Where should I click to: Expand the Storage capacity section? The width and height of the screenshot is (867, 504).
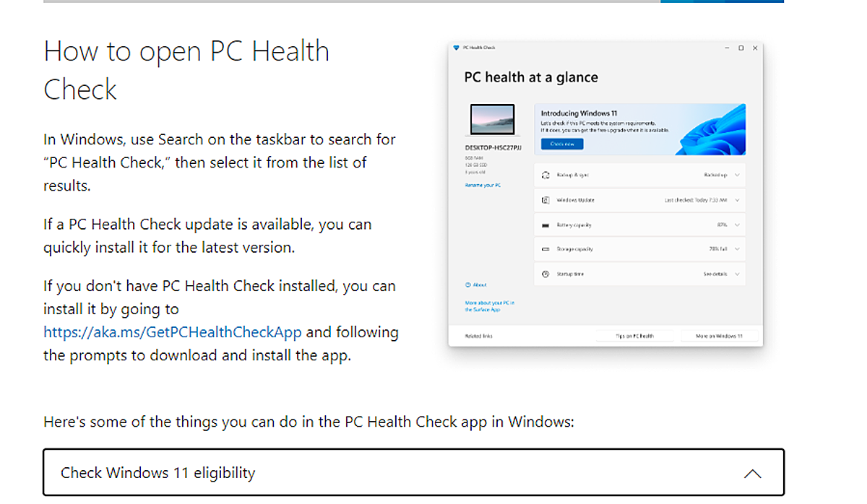tap(736, 249)
